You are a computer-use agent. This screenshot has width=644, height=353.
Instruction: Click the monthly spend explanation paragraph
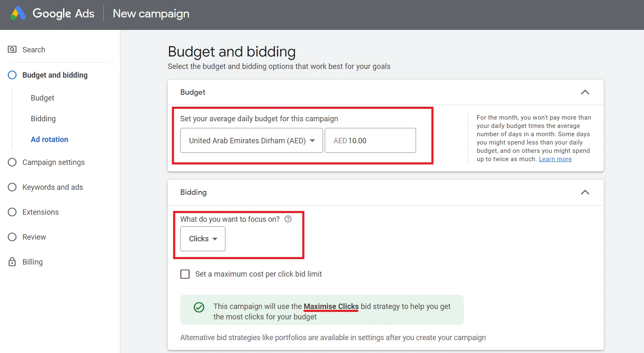point(534,138)
